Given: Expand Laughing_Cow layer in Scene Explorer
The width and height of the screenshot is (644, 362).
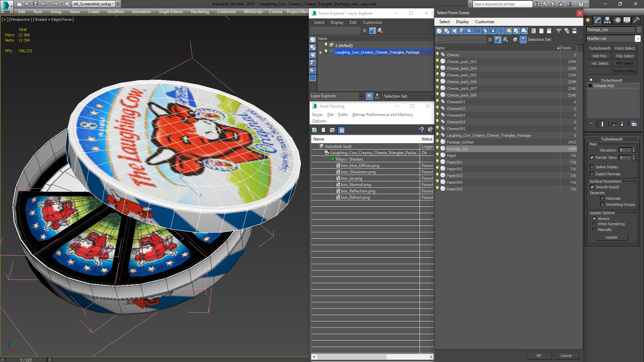Looking at the screenshot, I should (x=321, y=52).
